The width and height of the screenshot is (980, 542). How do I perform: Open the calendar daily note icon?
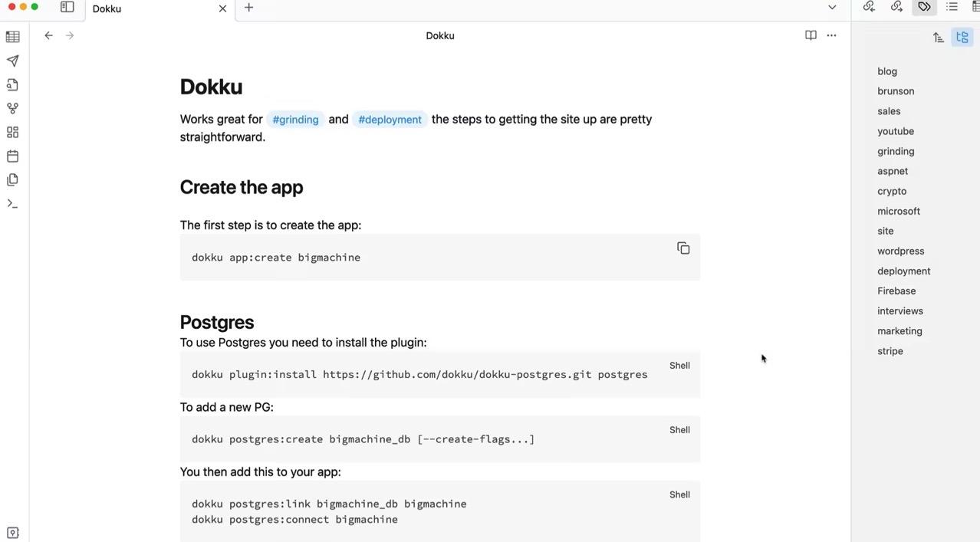(x=12, y=156)
